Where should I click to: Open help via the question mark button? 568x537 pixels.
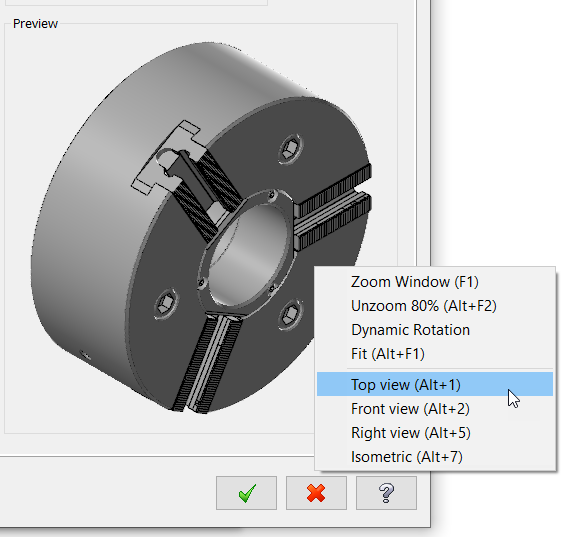click(x=387, y=493)
